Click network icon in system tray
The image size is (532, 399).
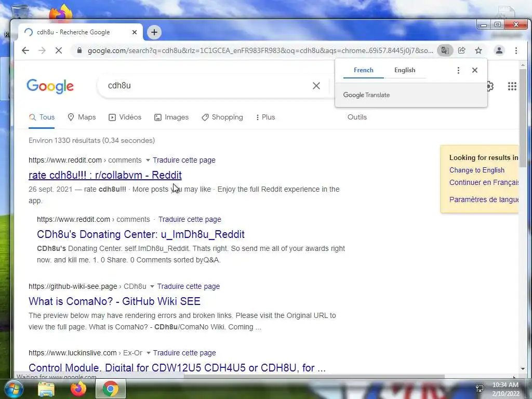click(x=480, y=389)
